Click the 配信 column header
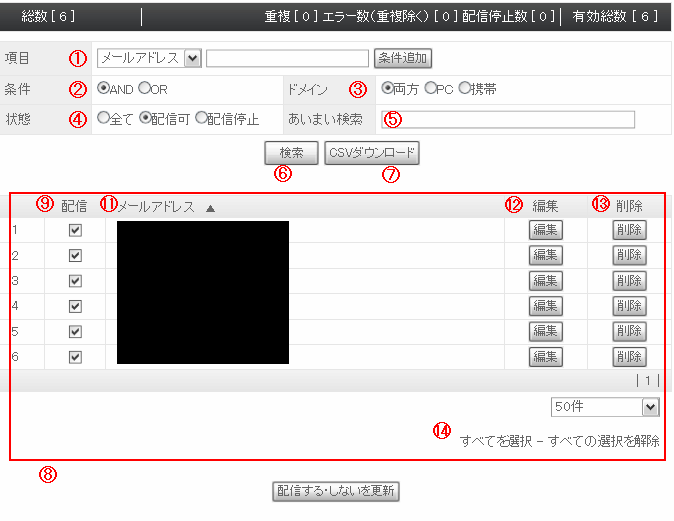Viewport: 674px width, 521px height. click(x=74, y=206)
